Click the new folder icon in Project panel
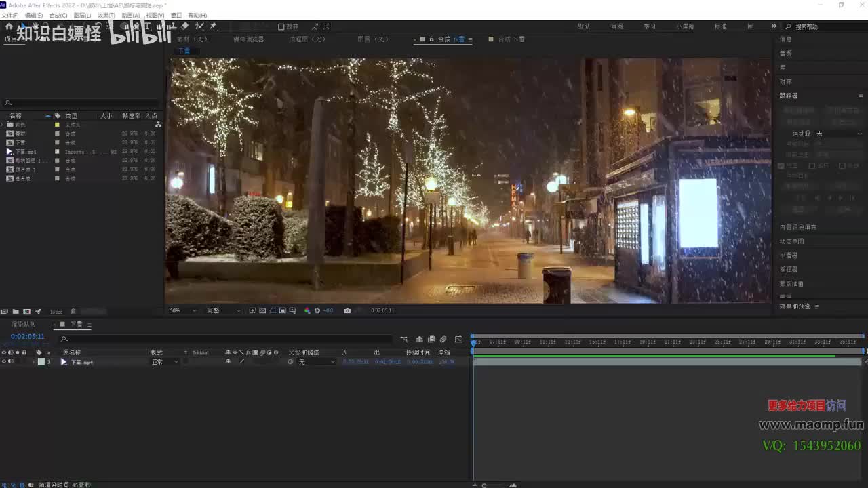Viewport: 868px width, 488px height. click(16, 312)
